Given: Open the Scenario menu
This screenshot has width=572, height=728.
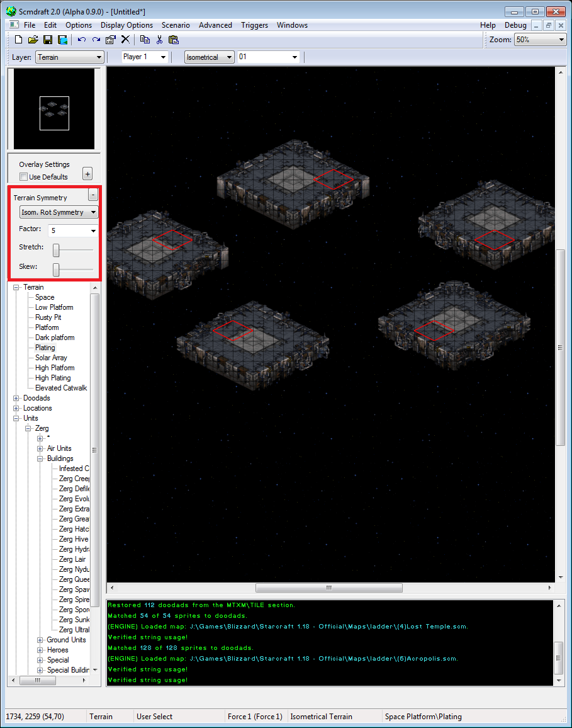Looking at the screenshot, I should tap(176, 25).
